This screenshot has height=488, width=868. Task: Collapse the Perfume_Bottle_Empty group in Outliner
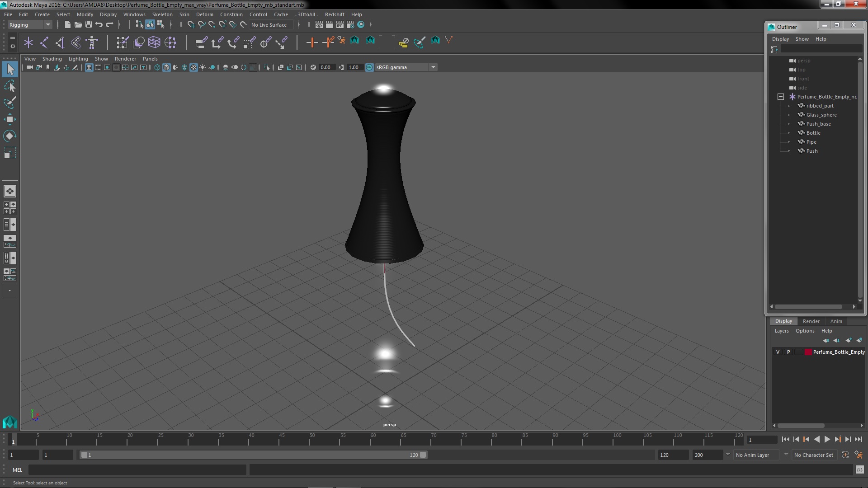(x=781, y=97)
